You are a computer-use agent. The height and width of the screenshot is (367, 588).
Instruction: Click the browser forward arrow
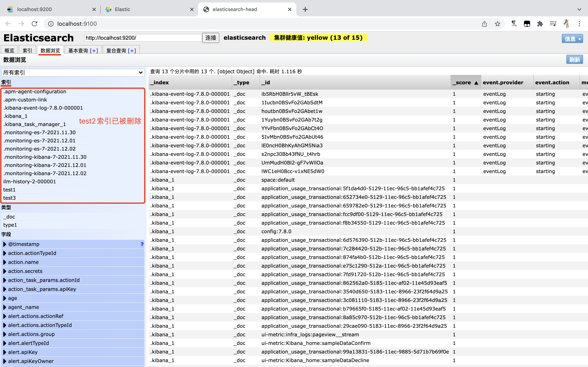tap(21, 24)
